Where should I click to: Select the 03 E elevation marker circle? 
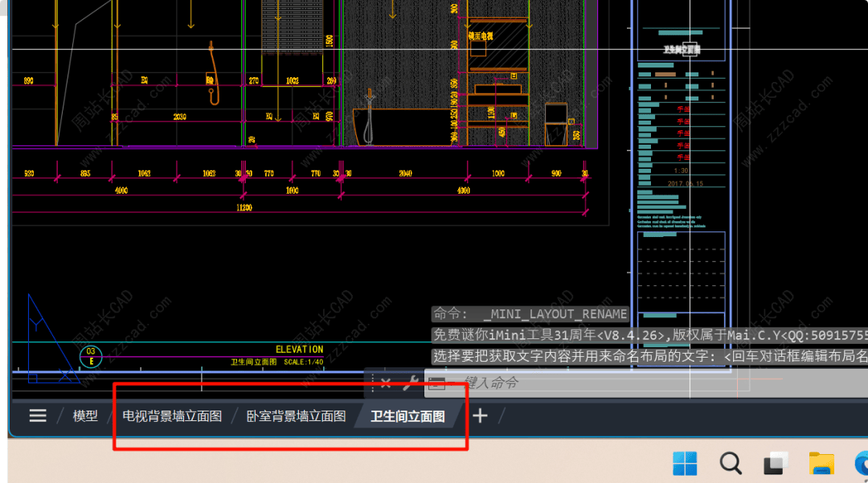91,356
